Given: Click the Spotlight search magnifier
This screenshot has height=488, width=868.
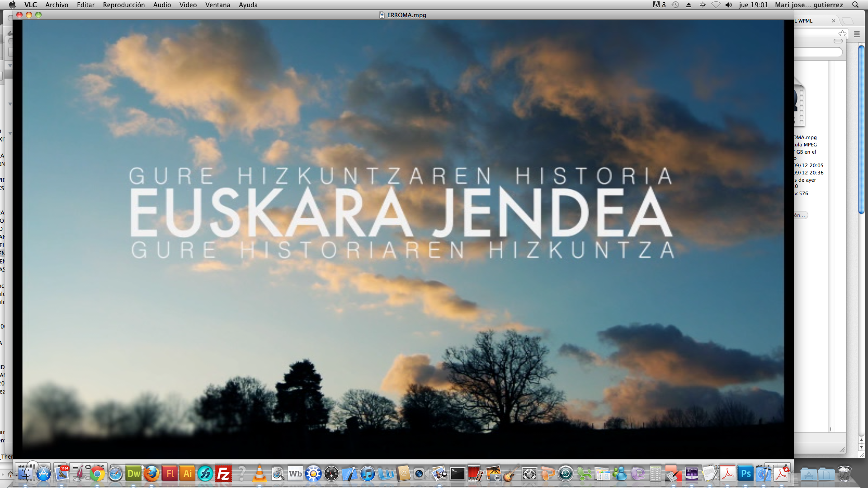Looking at the screenshot, I should pos(855,5).
